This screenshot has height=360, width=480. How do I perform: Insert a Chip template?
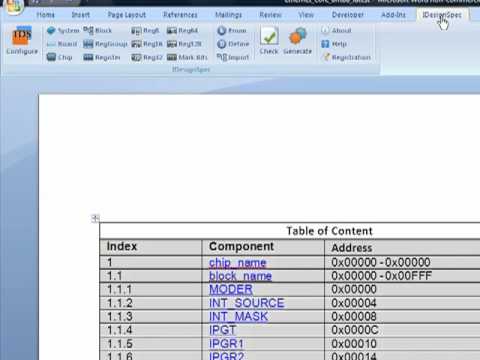click(x=60, y=57)
